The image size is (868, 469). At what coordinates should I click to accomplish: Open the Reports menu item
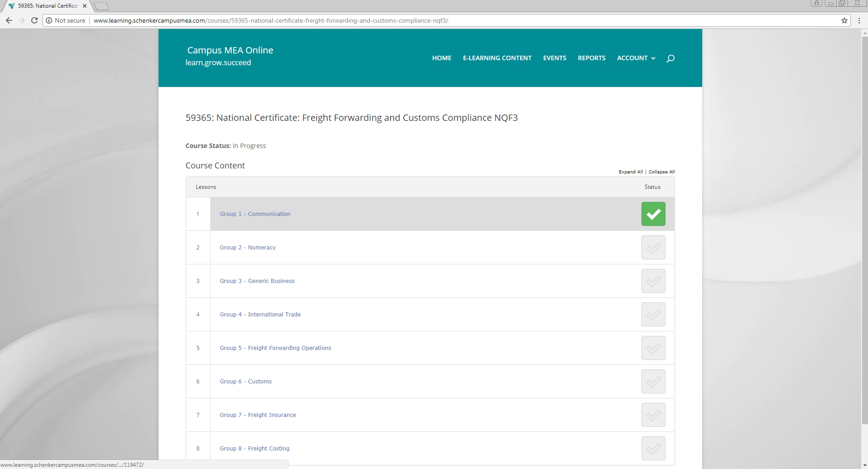[x=591, y=58]
